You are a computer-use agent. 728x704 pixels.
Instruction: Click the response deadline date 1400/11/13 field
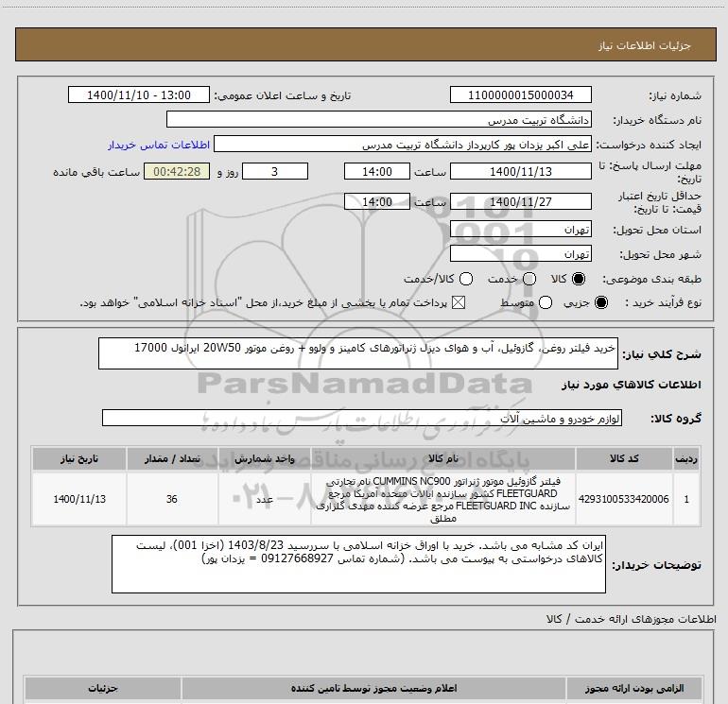[520, 171]
